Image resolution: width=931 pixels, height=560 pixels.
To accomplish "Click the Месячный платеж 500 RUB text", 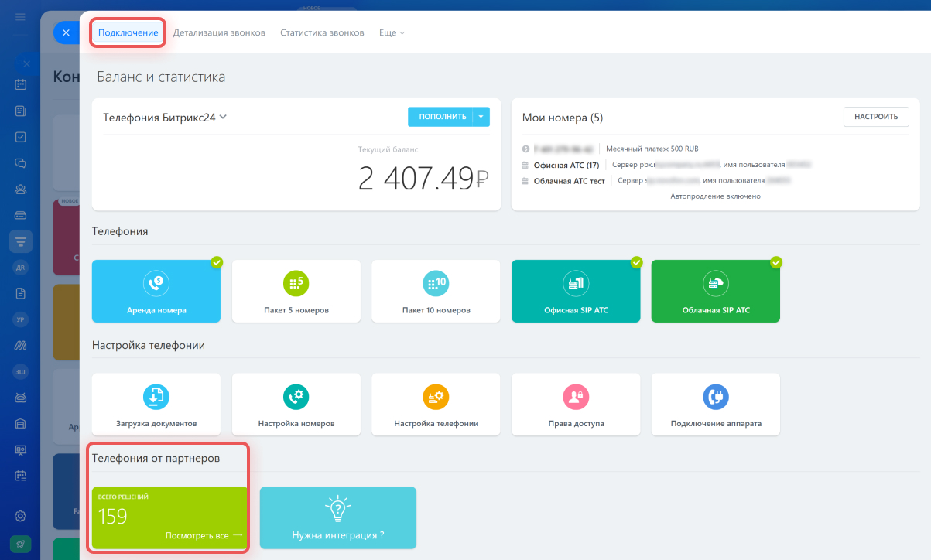I will [652, 149].
